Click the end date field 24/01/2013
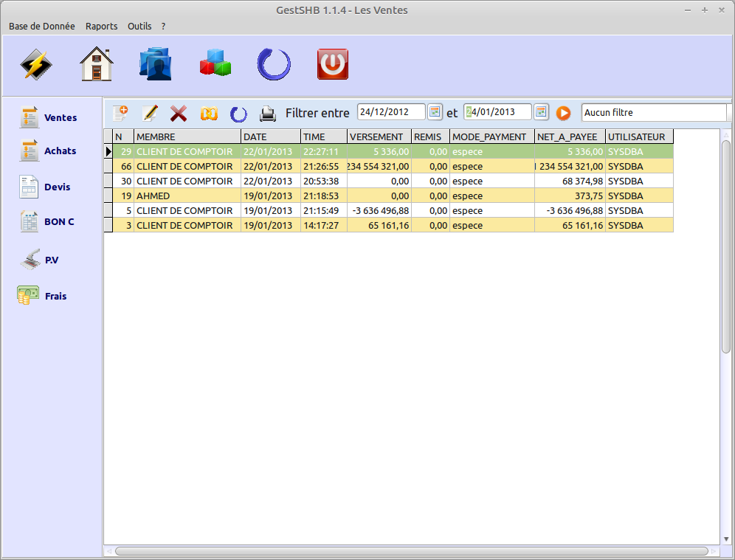The height and width of the screenshot is (560, 735). 497,112
